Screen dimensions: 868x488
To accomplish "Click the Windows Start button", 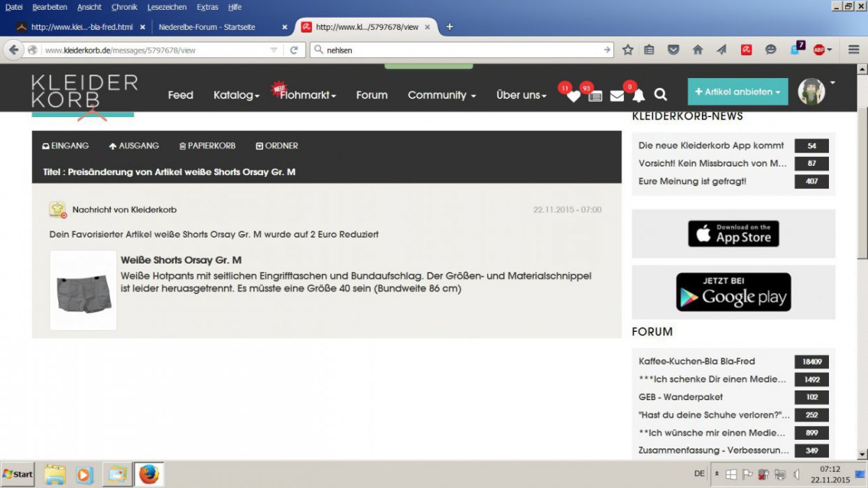I will tap(18, 474).
